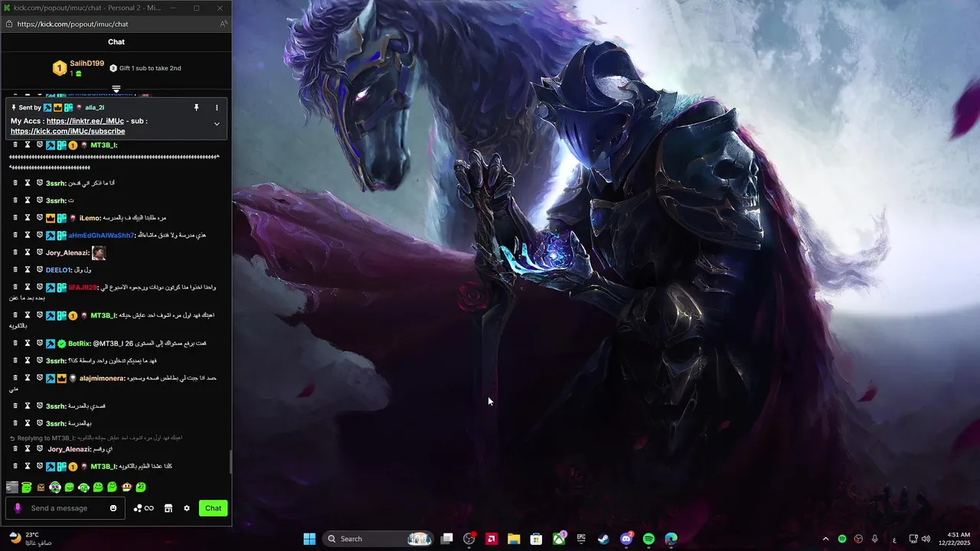Click the taskbar Search box
Image resolution: width=980 pixels, height=551 pixels.
[x=380, y=539]
